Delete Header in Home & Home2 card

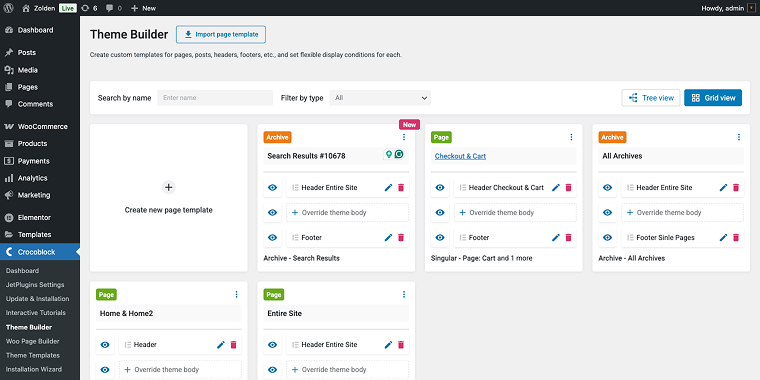234,345
